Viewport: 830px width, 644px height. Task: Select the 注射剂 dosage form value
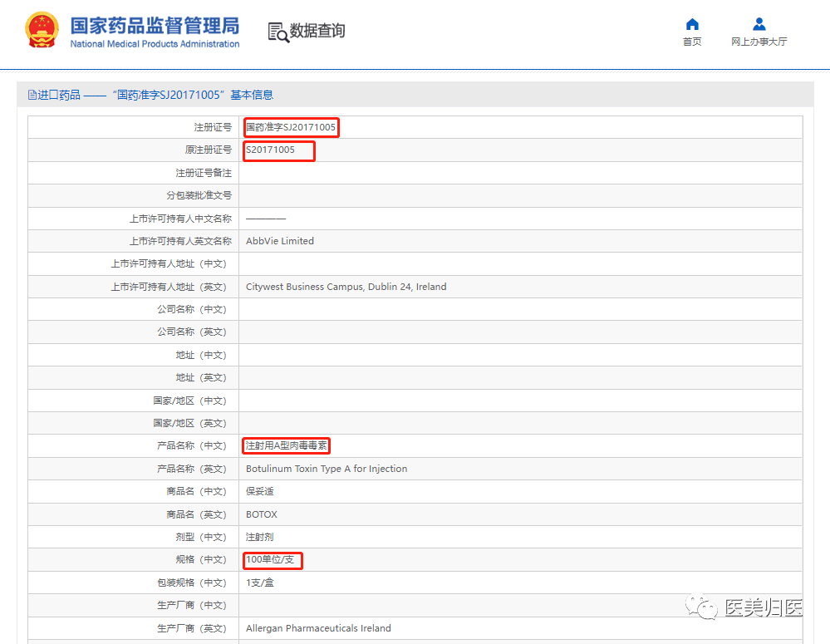pos(260,537)
